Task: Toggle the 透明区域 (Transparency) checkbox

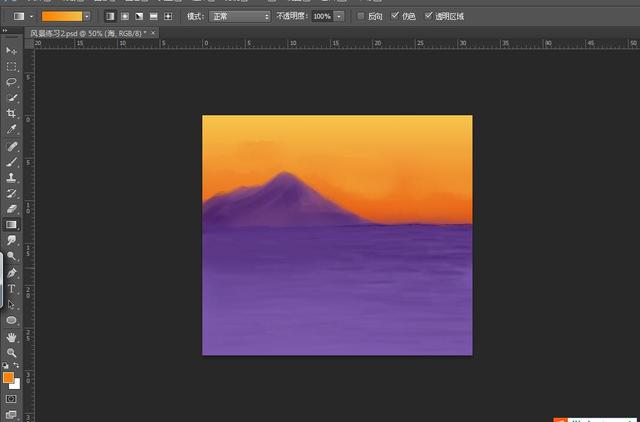Action: pos(429,17)
